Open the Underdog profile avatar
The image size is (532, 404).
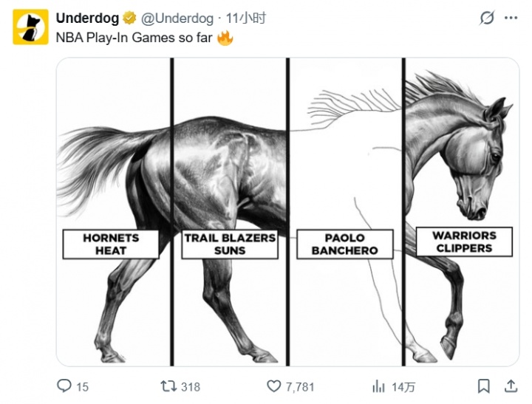30,27
